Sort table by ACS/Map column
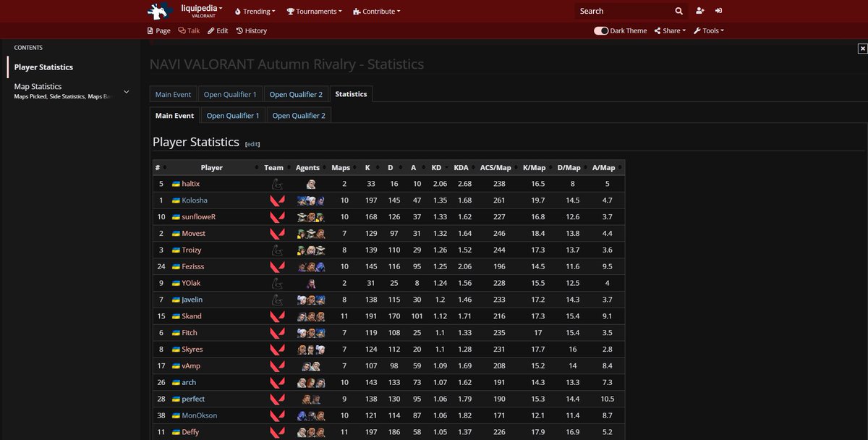This screenshot has width=868, height=440. point(500,167)
